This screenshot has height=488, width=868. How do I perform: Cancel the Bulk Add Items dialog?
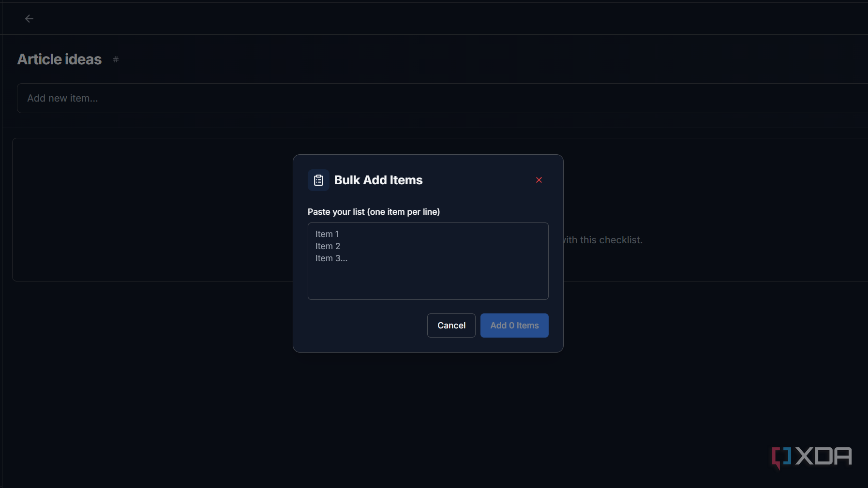point(451,325)
